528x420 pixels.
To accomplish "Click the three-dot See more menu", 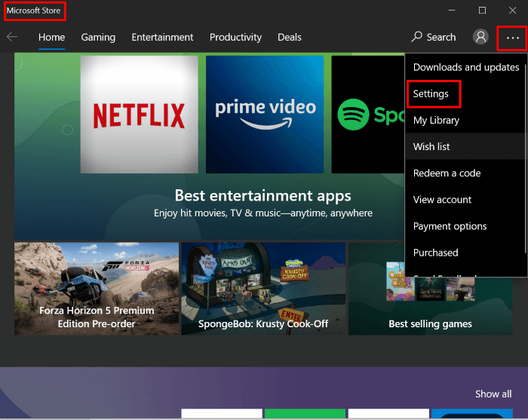I will [x=512, y=38].
